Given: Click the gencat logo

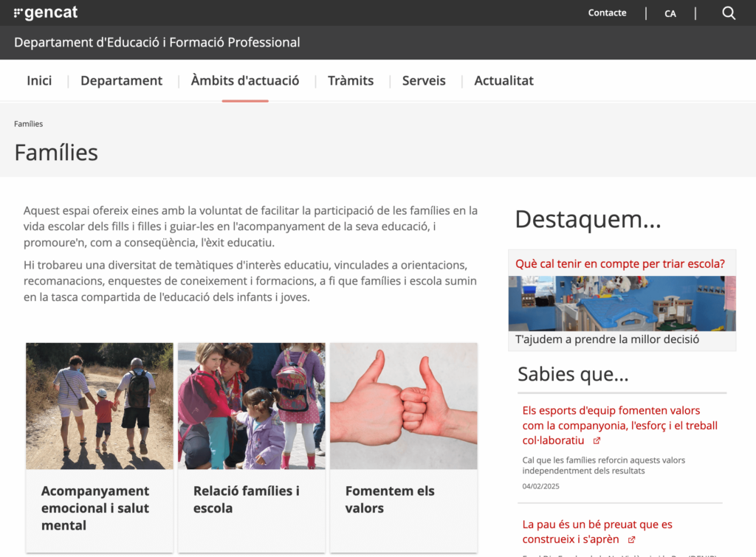Looking at the screenshot, I should click(46, 13).
